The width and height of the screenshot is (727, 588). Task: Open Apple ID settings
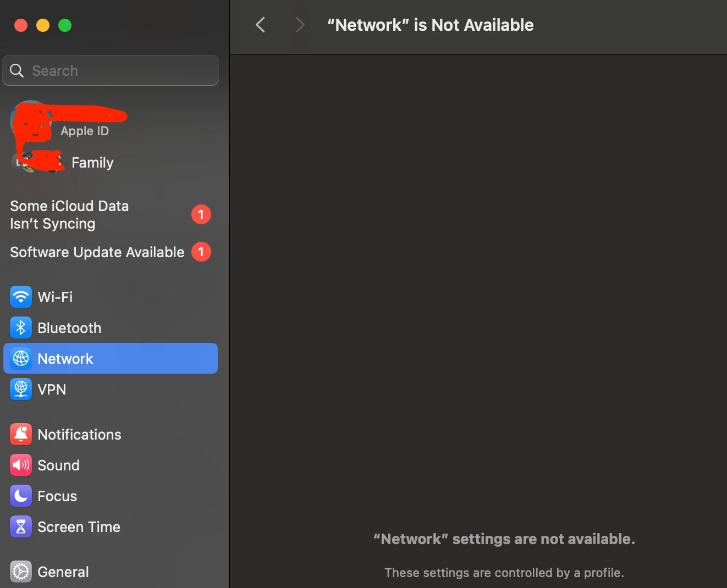click(85, 131)
